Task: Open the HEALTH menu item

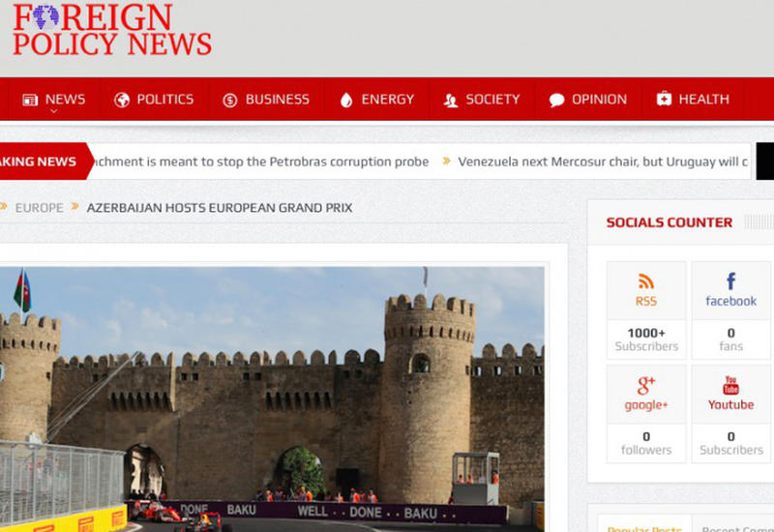Action: point(703,99)
